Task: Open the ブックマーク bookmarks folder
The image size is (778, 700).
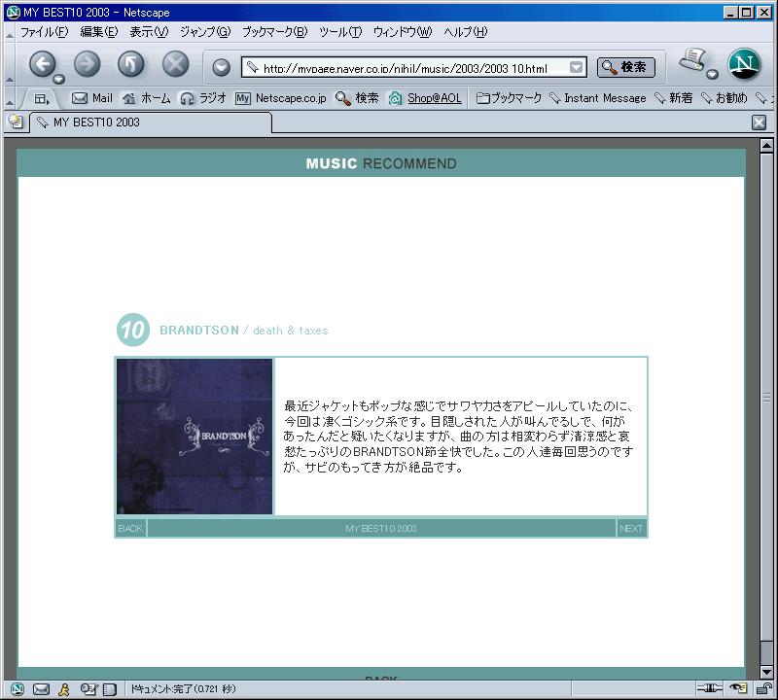Action: (x=509, y=98)
